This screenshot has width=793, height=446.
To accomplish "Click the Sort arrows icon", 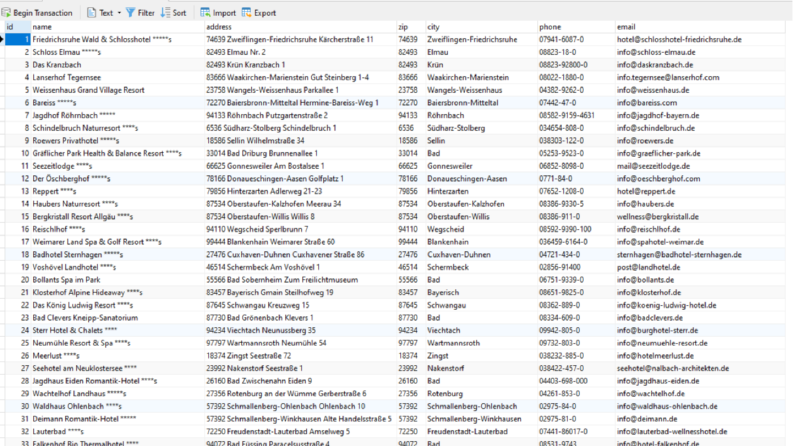I will point(165,13).
